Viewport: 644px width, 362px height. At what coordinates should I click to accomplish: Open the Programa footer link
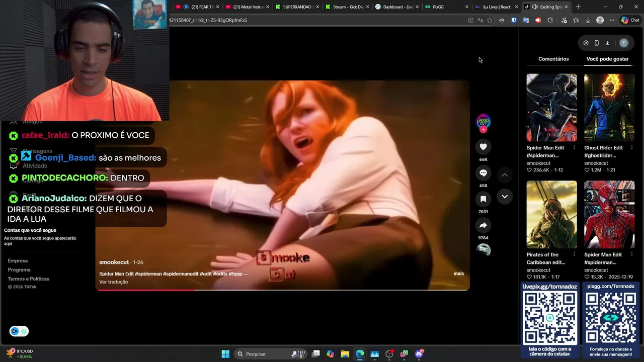coord(19,270)
